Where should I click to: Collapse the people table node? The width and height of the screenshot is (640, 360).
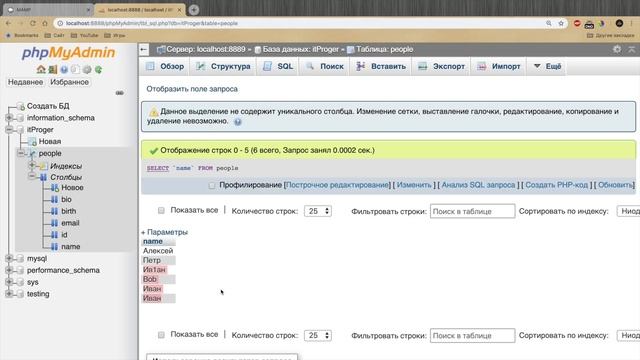[21, 153]
